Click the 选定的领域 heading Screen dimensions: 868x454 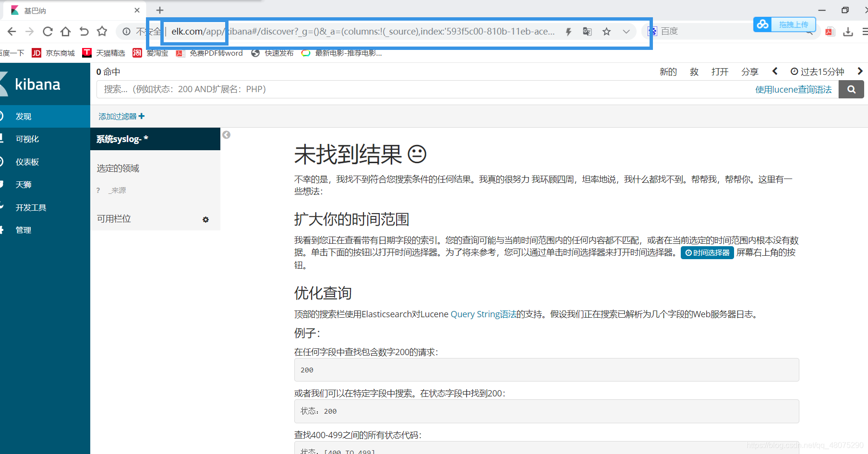(118, 168)
